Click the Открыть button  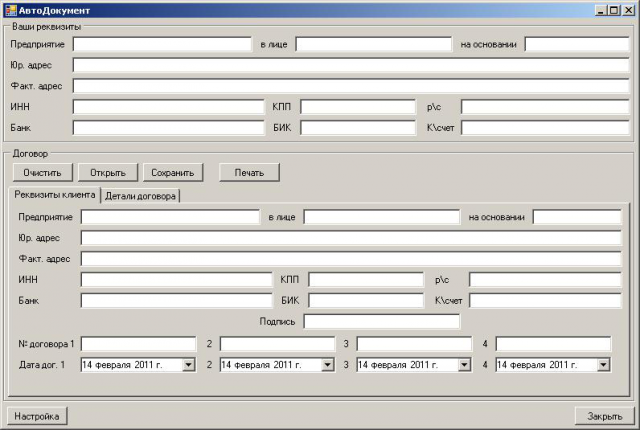108,173
